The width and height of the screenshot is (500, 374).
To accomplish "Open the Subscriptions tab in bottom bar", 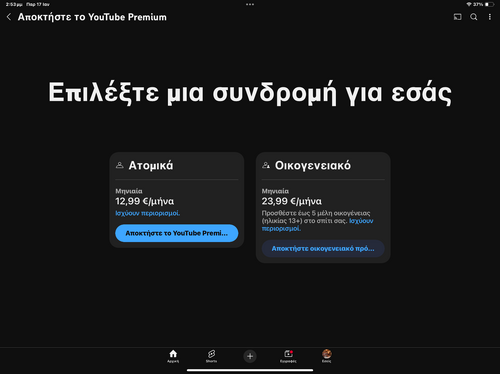I will coord(288,356).
